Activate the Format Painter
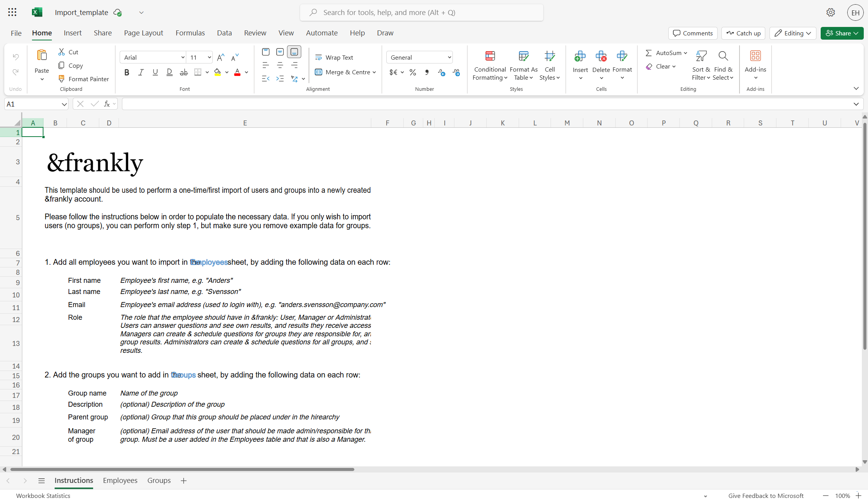The image size is (868, 501). [84, 79]
